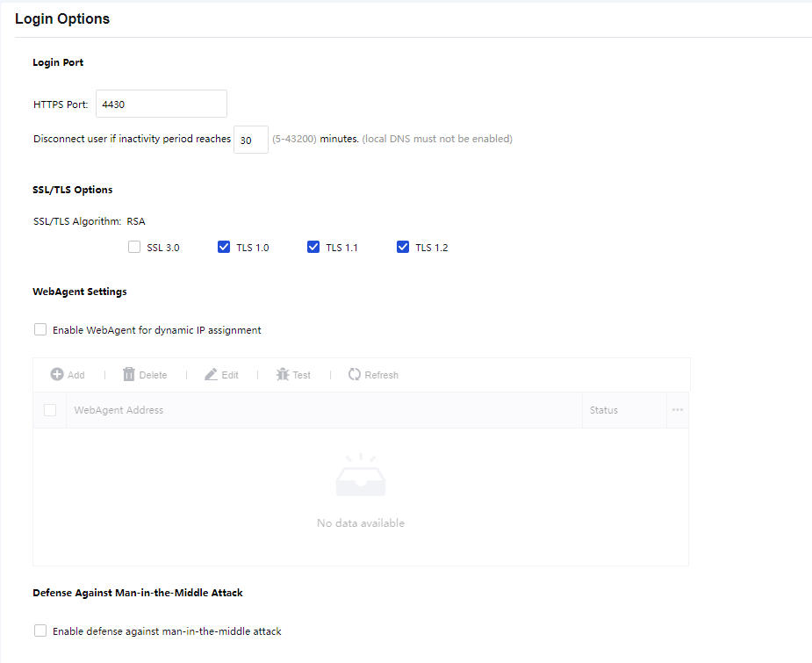Click the empty inbox No data icon

(x=361, y=475)
